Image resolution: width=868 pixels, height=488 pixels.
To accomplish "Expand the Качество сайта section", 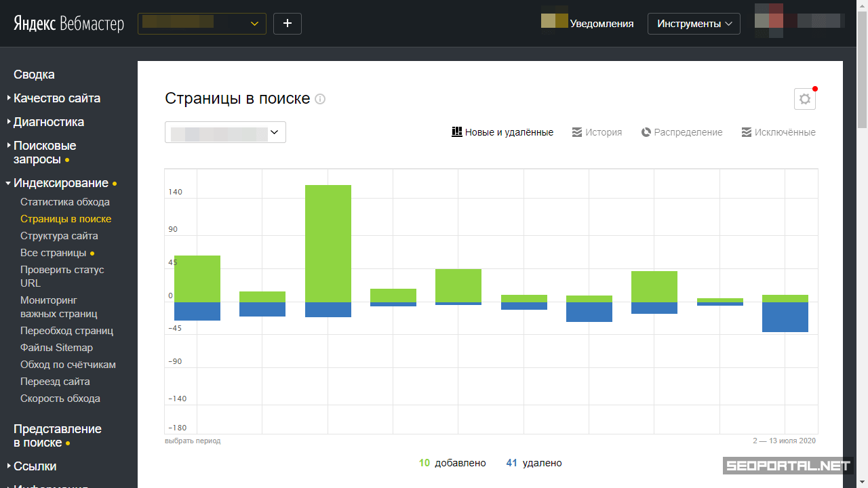I will [56, 98].
